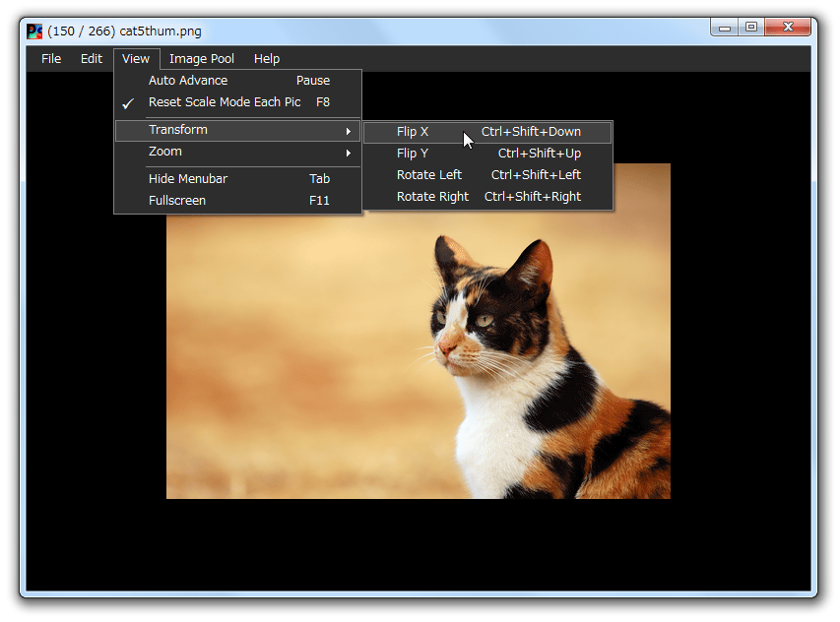Close the viewer window
Screen dimensions: 840x622
point(788,28)
